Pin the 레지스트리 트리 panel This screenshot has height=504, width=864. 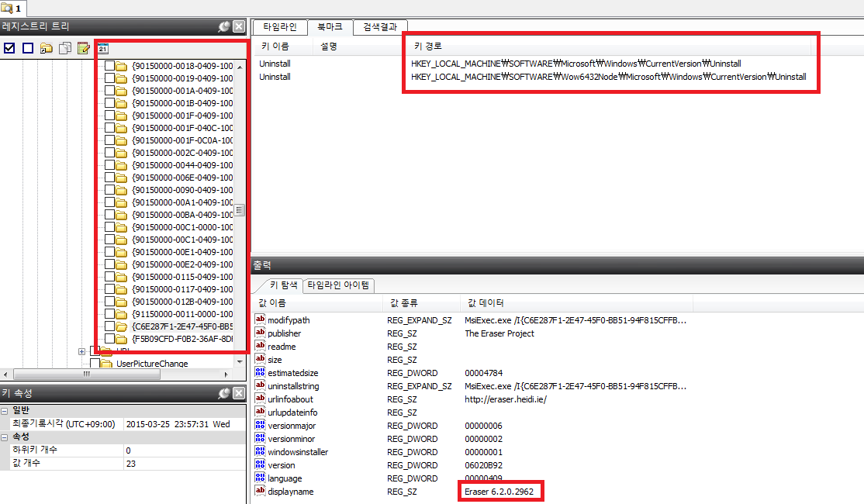223,26
